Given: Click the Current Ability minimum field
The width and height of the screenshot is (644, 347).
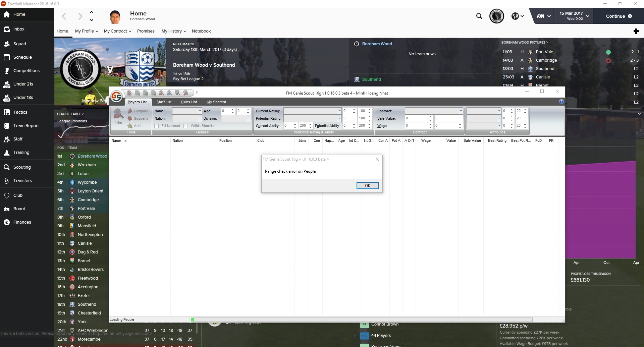Looking at the screenshot, I should click(x=290, y=126).
